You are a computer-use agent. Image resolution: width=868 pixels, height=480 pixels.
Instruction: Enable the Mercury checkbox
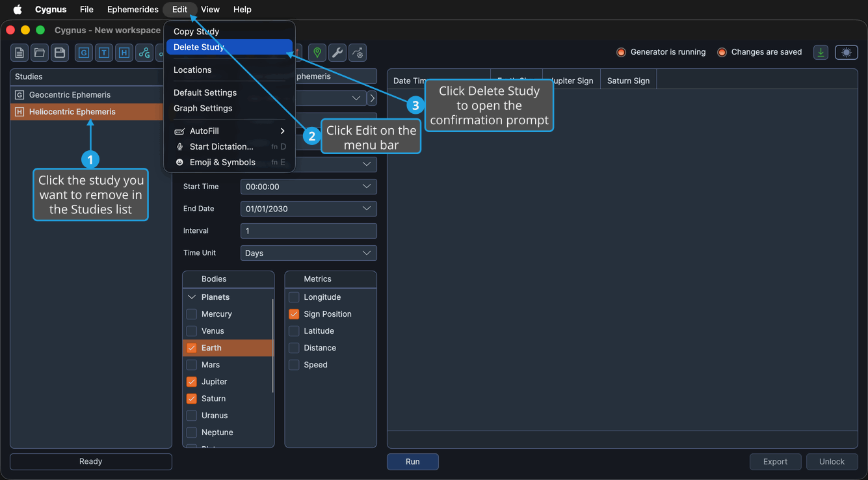tap(192, 314)
